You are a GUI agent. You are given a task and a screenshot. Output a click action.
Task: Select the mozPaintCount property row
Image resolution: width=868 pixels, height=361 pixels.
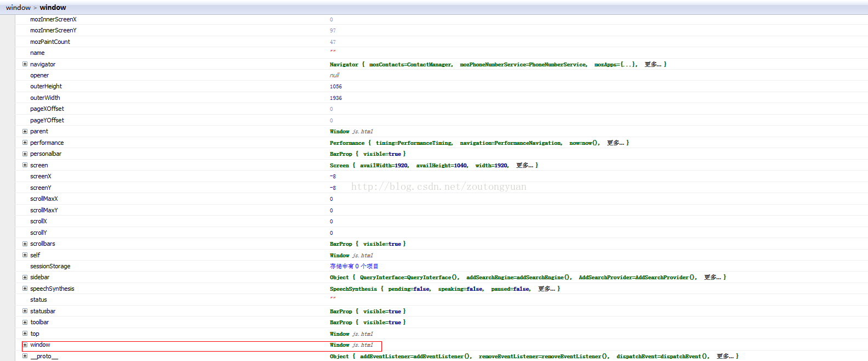(x=50, y=42)
